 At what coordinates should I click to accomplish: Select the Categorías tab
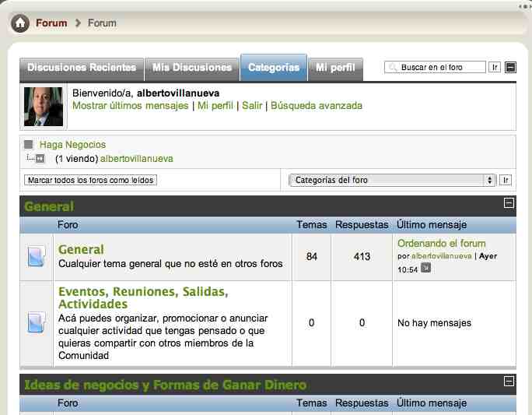(x=274, y=68)
